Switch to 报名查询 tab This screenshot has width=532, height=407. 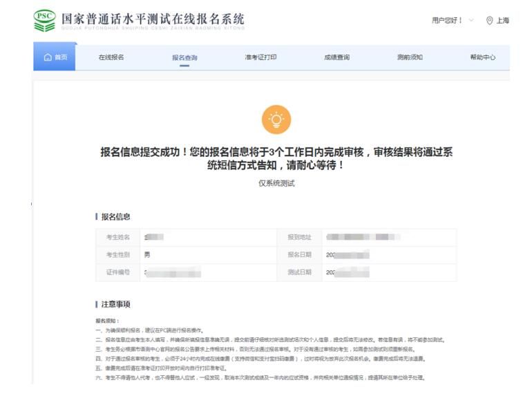pos(184,58)
